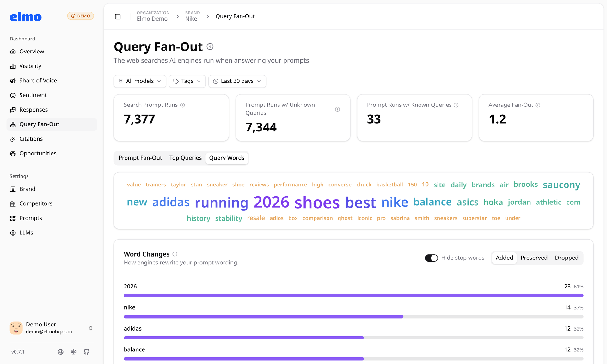The height and width of the screenshot is (364, 607).
Task: Click the word adidas in the cloud
Action: [171, 202]
